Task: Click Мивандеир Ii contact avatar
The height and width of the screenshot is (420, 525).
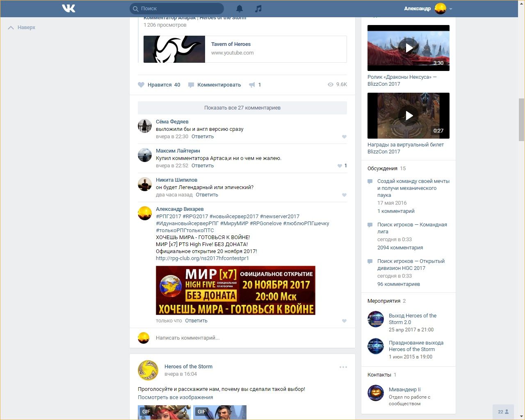Action: (375, 393)
